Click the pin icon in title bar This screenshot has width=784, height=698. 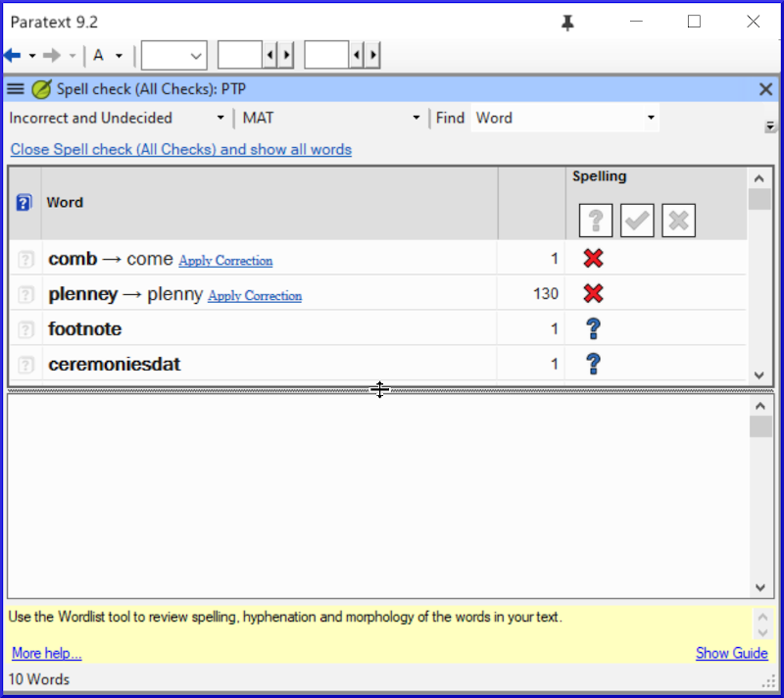(x=567, y=23)
